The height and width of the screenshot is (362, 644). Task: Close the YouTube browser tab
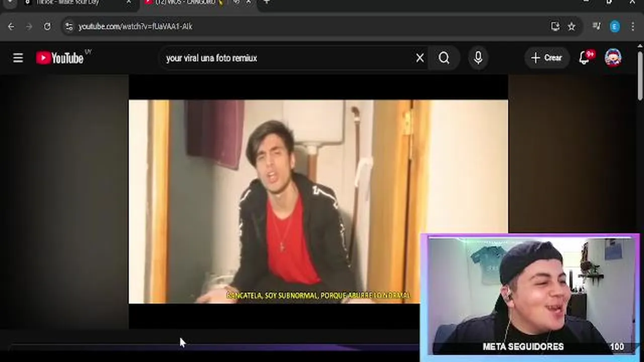tap(249, 2)
